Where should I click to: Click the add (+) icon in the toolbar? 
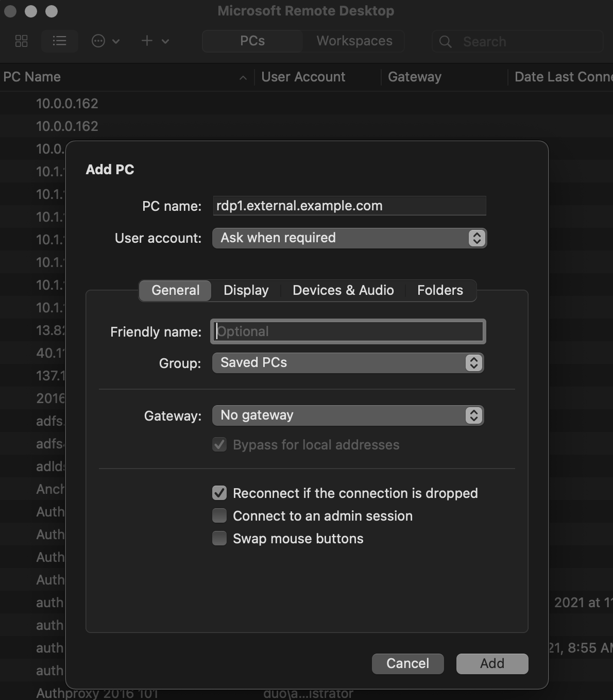146,41
